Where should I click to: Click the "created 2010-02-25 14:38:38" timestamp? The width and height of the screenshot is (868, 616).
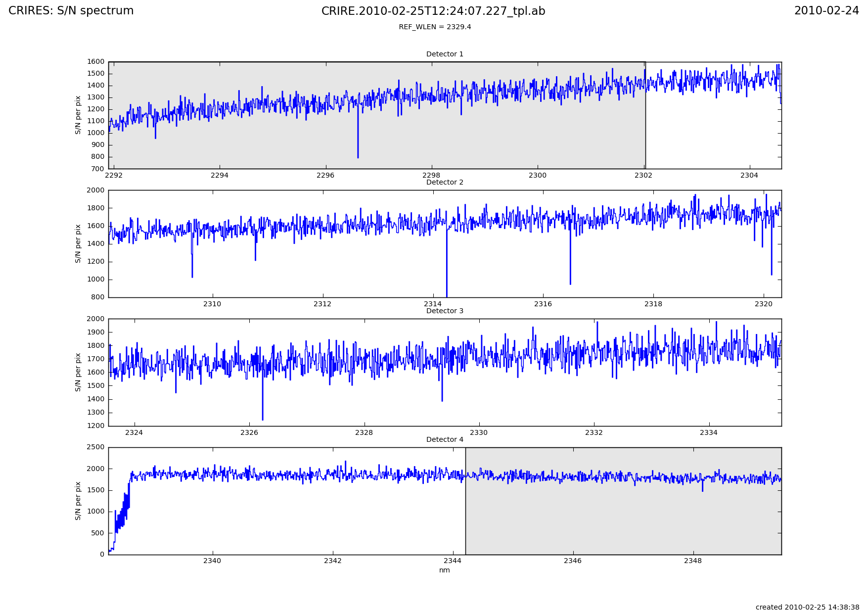pos(807,607)
